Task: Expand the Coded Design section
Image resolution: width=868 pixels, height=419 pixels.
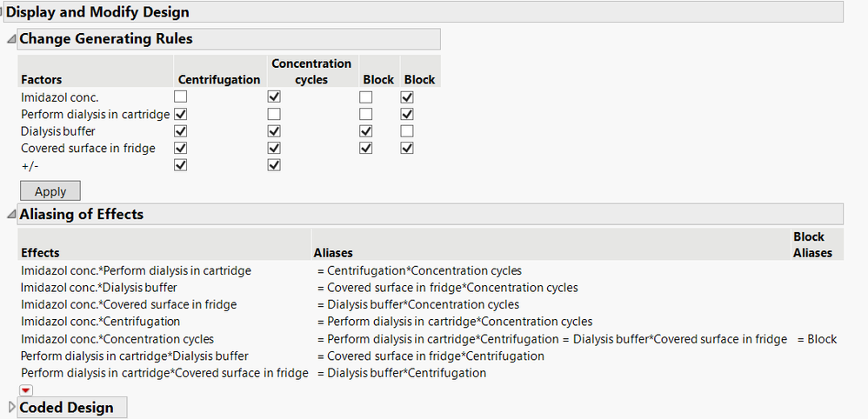Action: 11,407
